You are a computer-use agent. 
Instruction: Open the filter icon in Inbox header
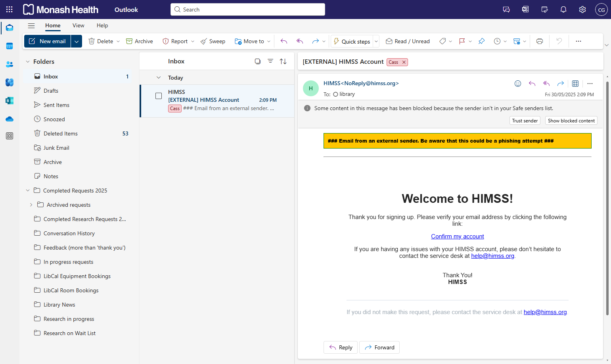270,61
